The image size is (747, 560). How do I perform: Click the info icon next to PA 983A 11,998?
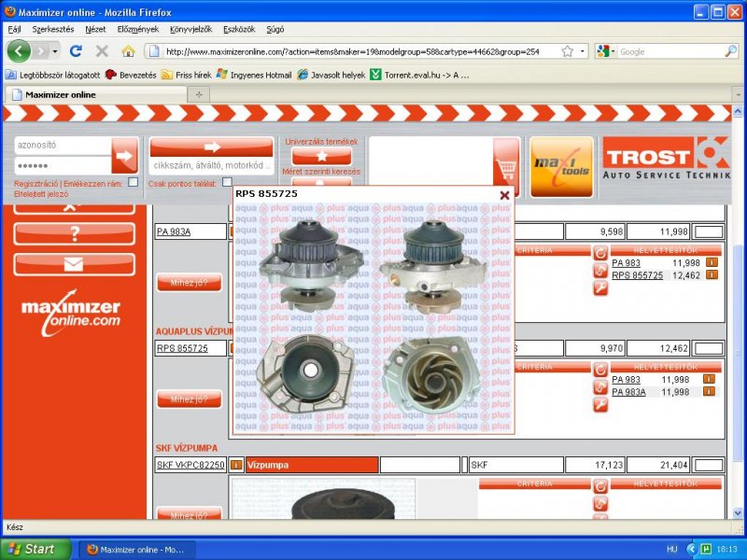[709, 391]
